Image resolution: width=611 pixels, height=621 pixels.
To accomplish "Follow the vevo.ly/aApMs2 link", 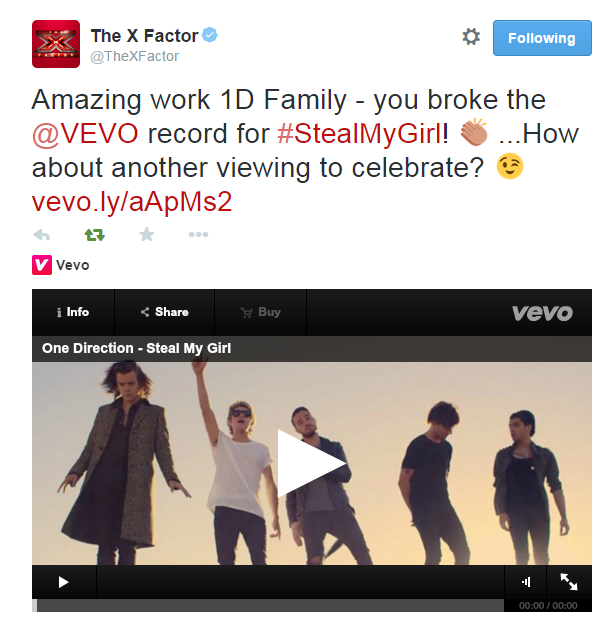I will tap(131, 202).
